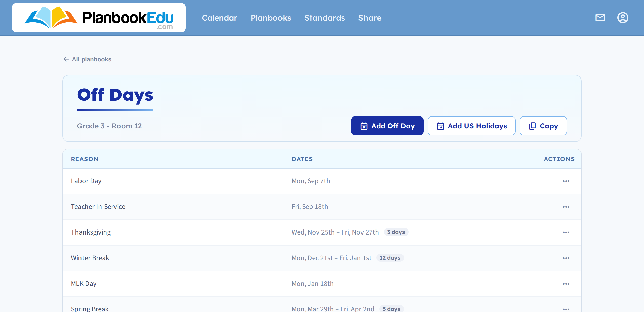Open the Spring Break three-dot actions menu
This screenshot has width=644, height=312.
point(566,309)
